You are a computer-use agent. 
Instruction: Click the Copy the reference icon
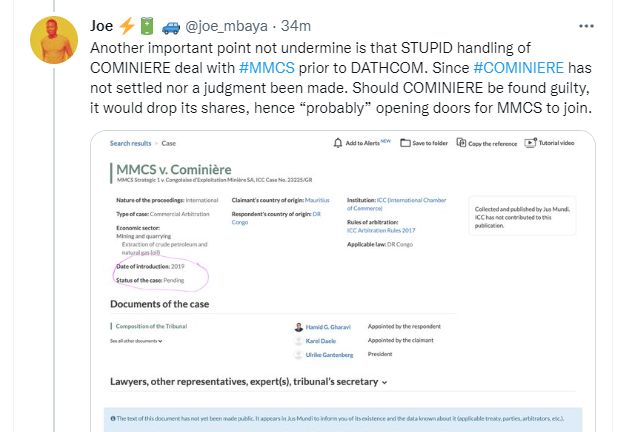(460, 143)
